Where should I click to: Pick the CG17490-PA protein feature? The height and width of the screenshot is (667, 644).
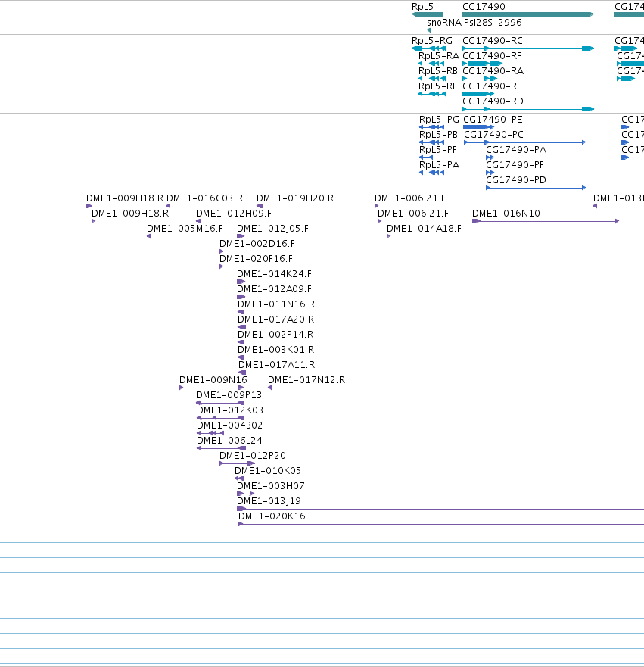490,157
